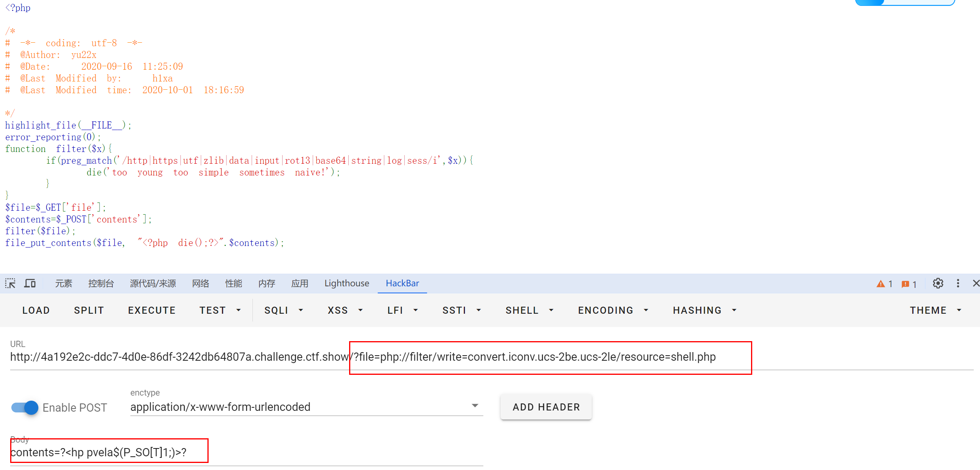Click the highlight_file(__FILE__) code line
Image resolution: width=980 pixels, height=470 pixels.
pos(68,125)
